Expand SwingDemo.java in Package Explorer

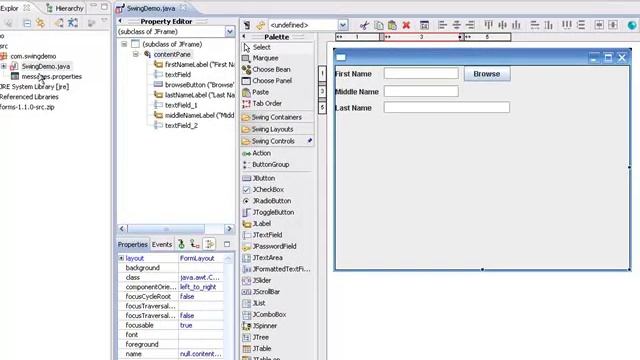(x=4, y=66)
